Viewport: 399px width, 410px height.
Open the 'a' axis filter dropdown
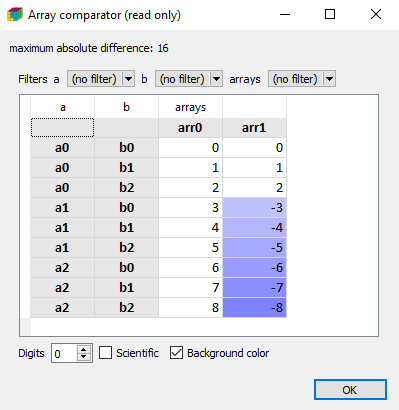tap(101, 79)
